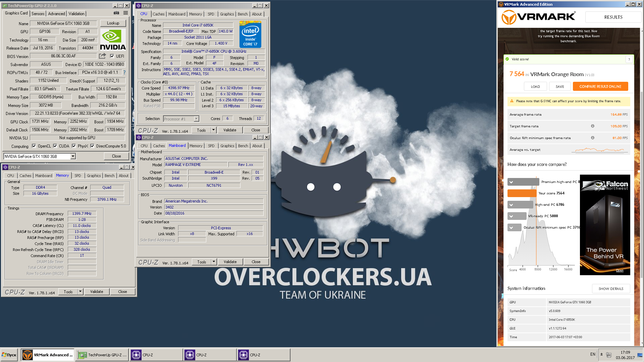
Task: Toggle the PhysX checkbox
Action: [x=74, y=146]
